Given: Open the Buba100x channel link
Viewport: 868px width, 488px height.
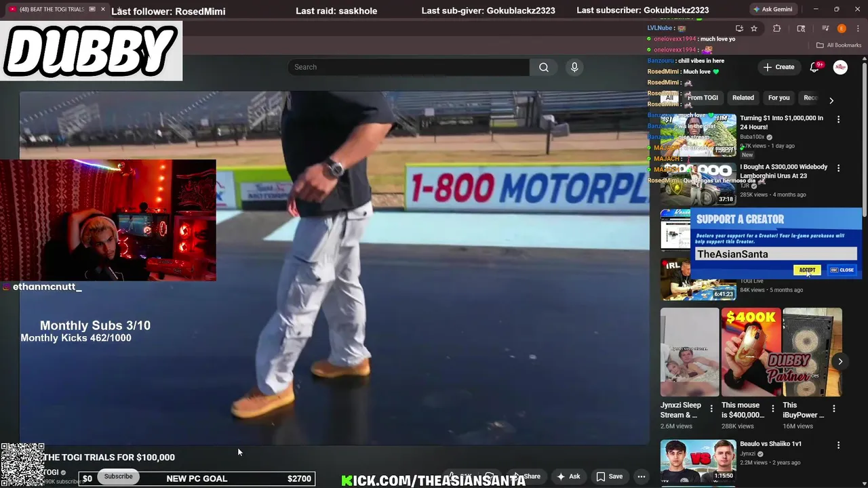Looking at the screenshot, I should (752, 137).
